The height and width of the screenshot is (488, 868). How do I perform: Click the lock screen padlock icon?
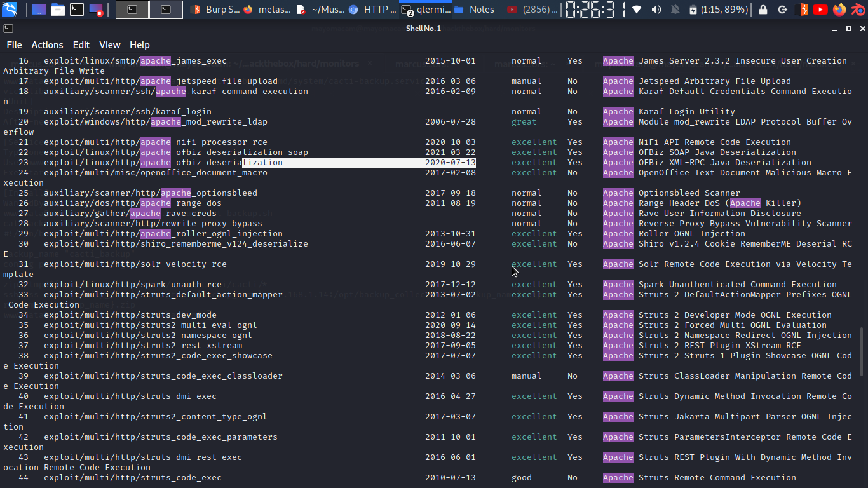tap(763, 10)
